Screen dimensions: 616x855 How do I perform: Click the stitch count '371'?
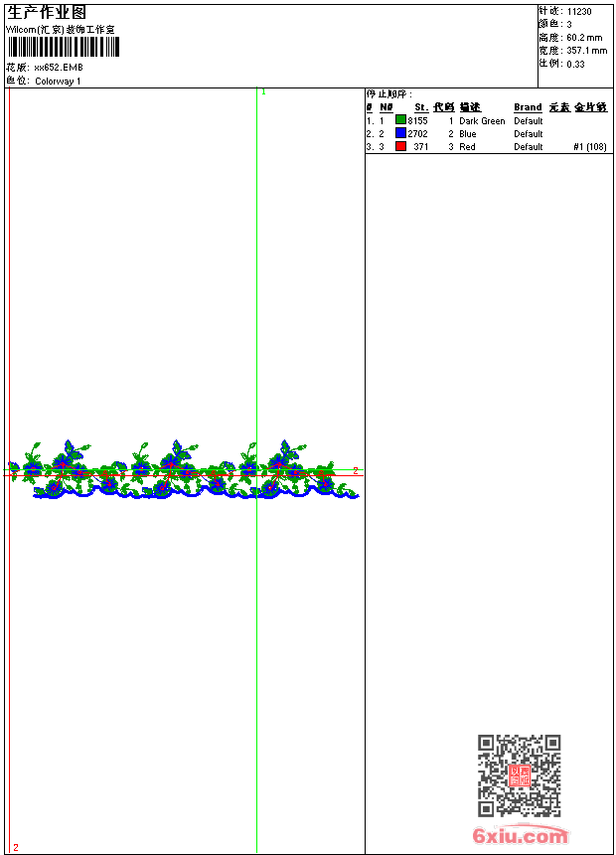421,147
